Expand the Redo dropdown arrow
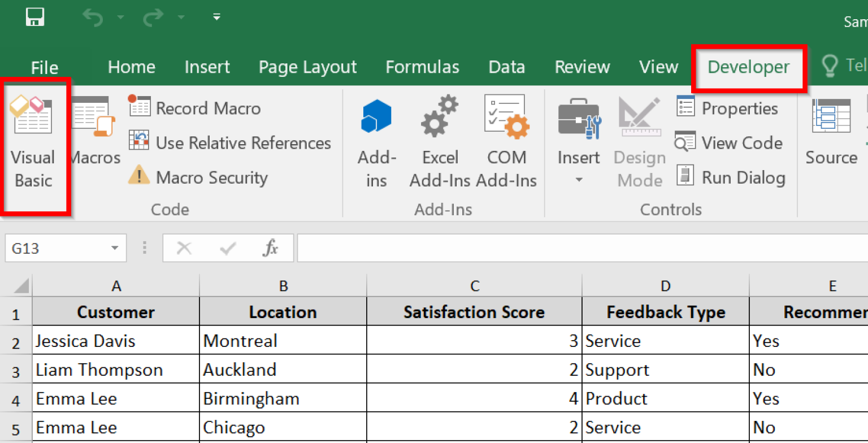 point(181,17)
